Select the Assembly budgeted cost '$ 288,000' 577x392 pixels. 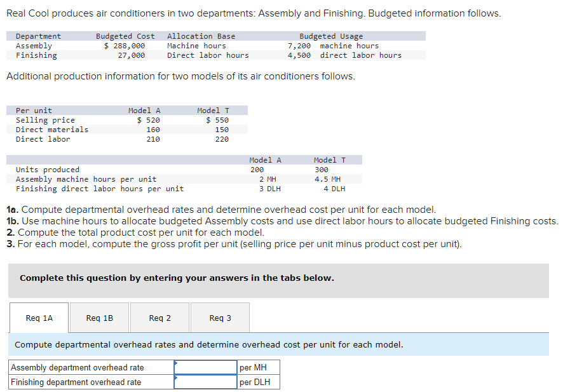point(125,46)
